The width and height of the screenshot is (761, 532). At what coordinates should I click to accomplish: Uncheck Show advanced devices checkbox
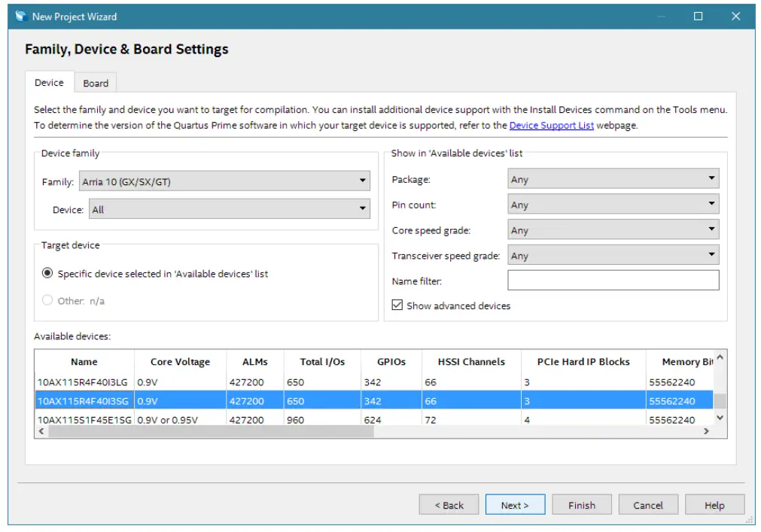click(x=397, y=306)
